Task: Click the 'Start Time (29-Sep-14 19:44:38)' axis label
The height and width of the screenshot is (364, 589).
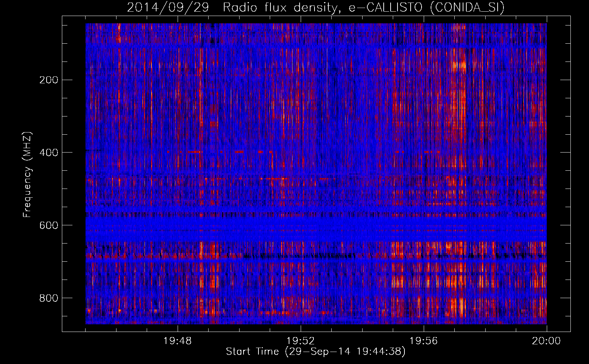Action: pyautogui.click(x=316, y=352)
